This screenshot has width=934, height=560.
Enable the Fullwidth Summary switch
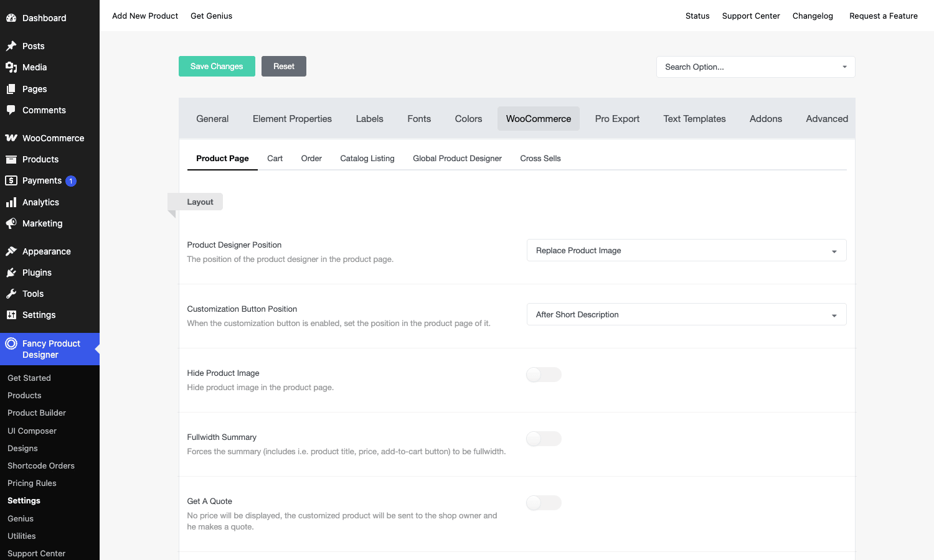(x=544, y=439)
